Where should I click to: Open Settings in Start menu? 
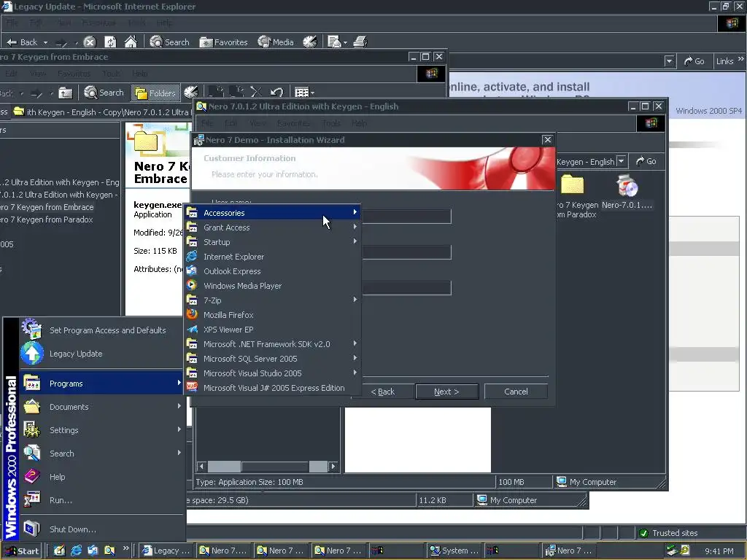tap(101, 430)
